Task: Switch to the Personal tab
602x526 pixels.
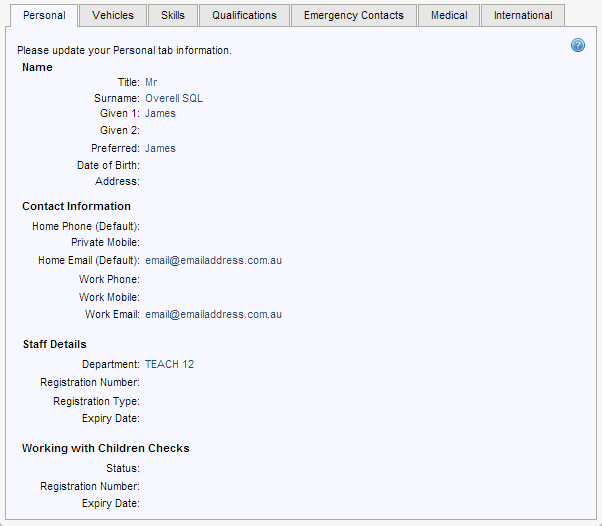Action: coord(44,15)
